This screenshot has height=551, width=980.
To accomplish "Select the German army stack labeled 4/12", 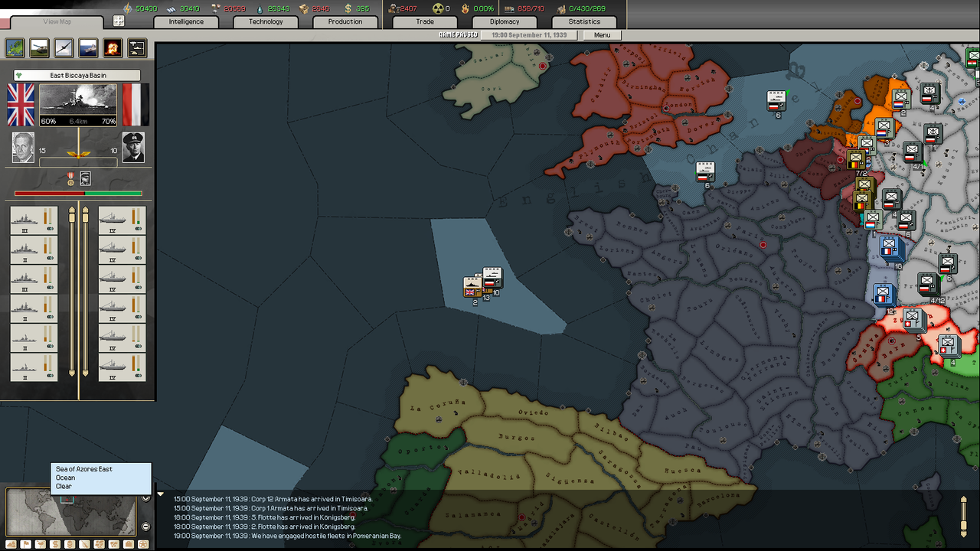I will (x=928, y=284).
